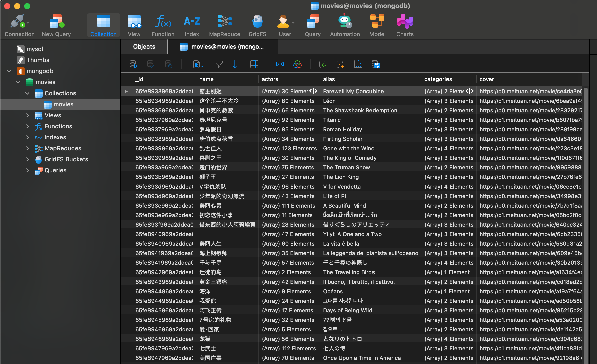Image resolution: width=597 pixels, height=364 pixels.
Task: Select the 'The Shawshank Redemption' cell
Action: coord(370,110)
